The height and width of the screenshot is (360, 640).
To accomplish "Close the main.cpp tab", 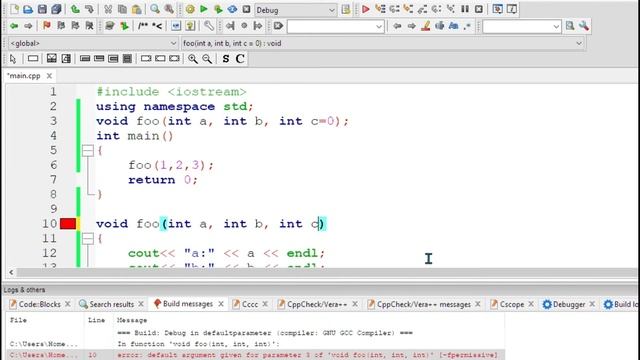I will (49, 76).
